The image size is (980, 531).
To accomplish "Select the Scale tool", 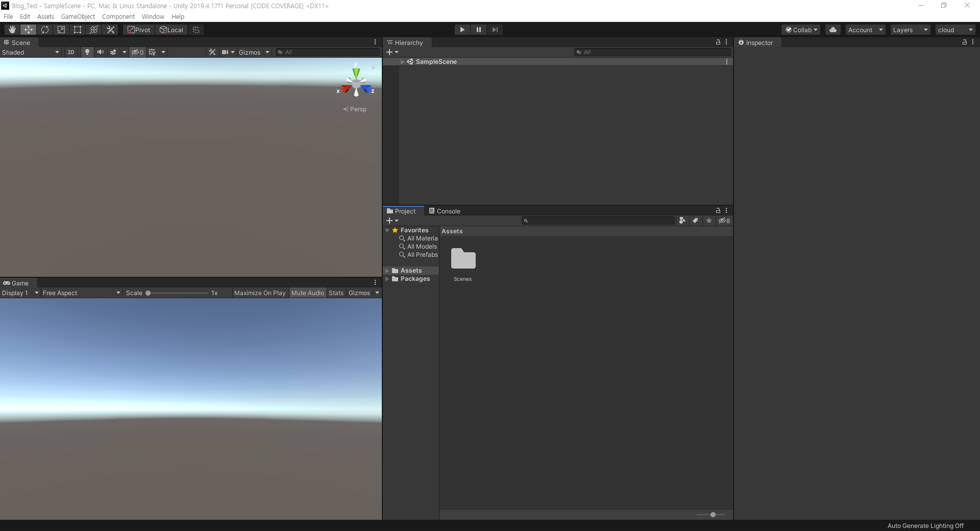I will coord(61,30).
